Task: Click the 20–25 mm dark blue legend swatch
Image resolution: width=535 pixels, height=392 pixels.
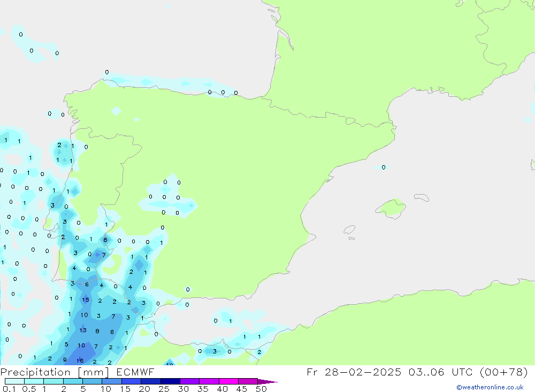Action: 151,381
